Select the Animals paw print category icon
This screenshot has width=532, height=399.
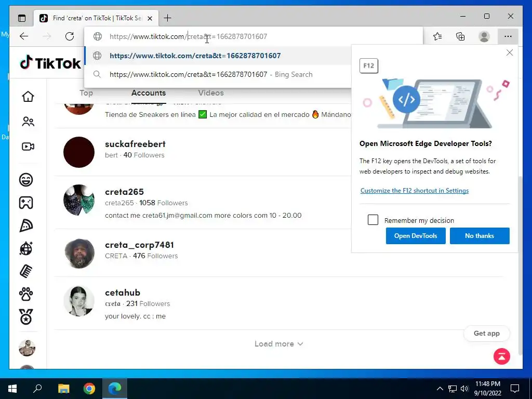(x=26, y=294)
